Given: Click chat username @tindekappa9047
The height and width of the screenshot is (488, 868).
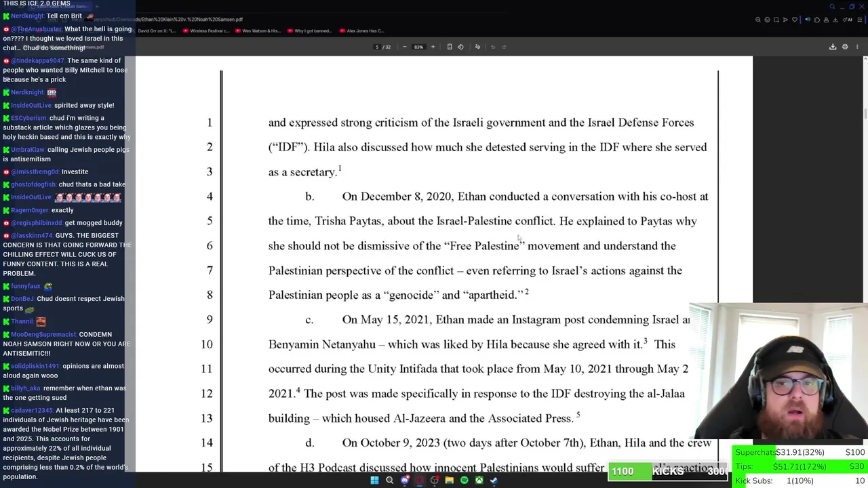Looking at the screenshot, I should [37, 60].
